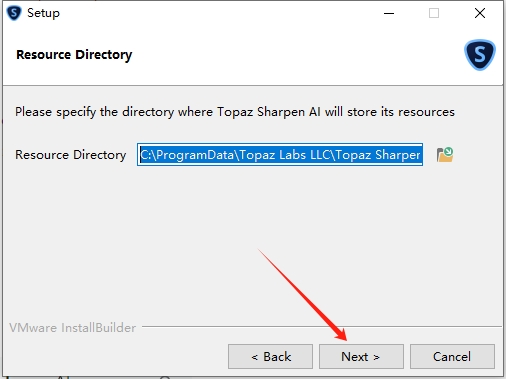Click the 'Please specify the directory' instruction text
This screenshot has width=506, height=379.
(235, 112)
